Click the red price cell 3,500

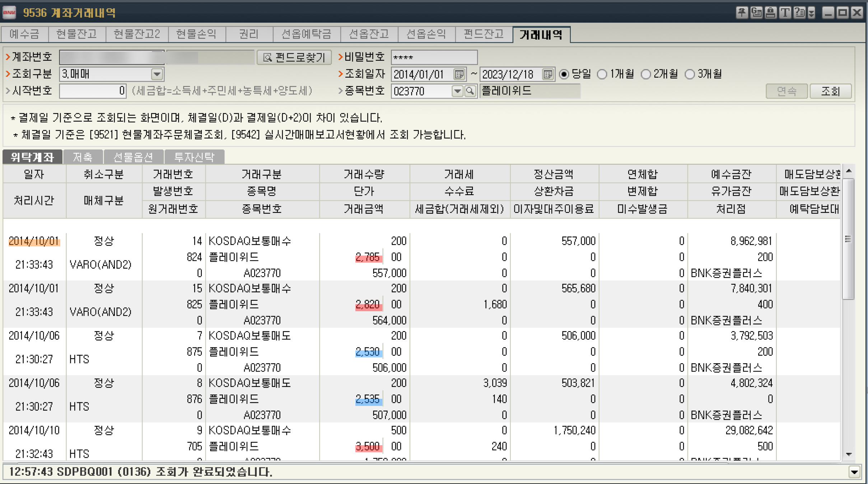[368, 447]
